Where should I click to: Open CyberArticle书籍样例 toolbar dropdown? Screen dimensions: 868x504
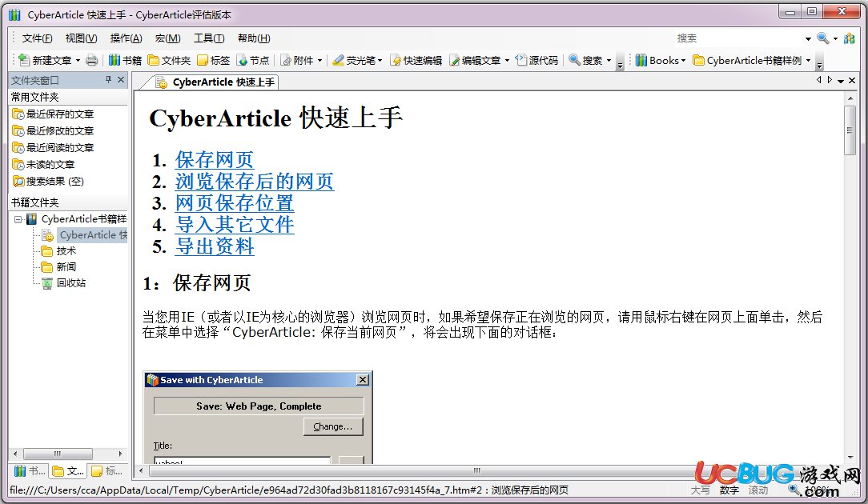point(751,60)
